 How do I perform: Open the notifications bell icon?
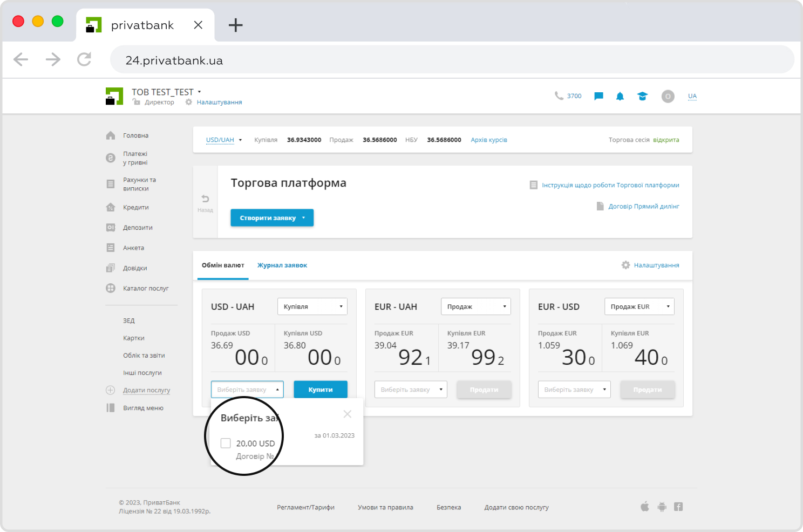click(x=620, y=96)
